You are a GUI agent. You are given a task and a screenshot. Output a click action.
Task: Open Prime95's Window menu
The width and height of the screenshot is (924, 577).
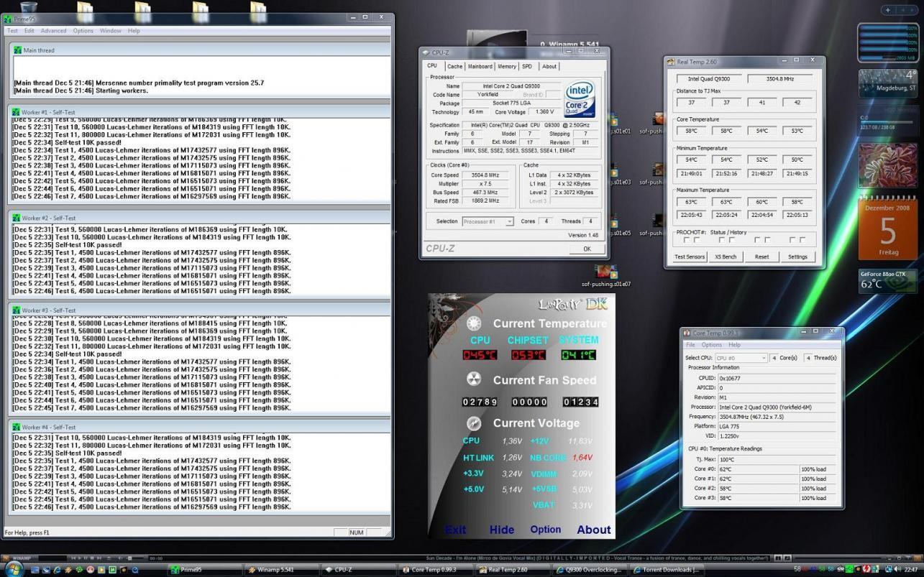point(110,31)
